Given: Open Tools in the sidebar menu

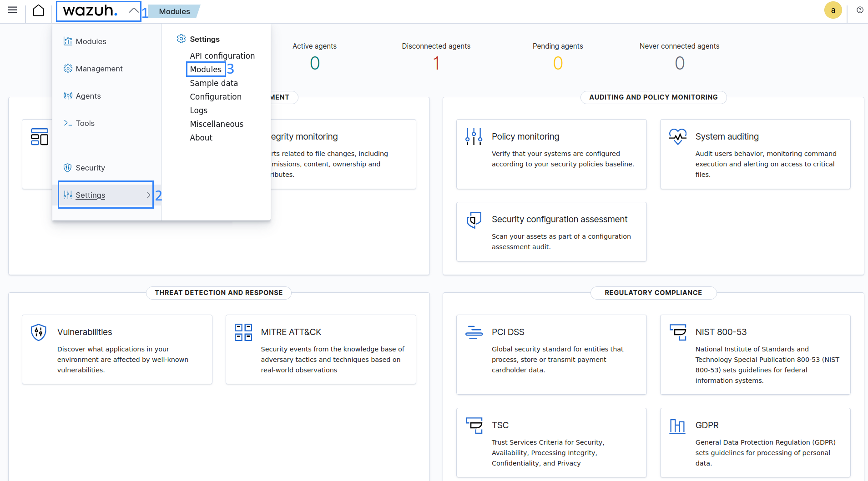Looking at the screenshot, I should coord(85,123).
